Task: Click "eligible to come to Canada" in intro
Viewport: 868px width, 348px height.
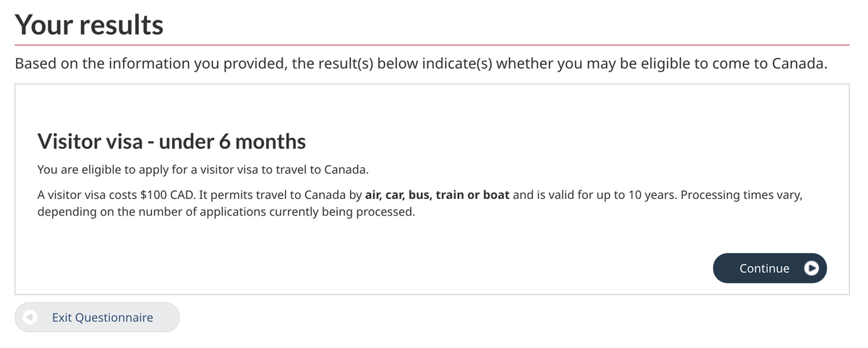Action: [723, 64]
